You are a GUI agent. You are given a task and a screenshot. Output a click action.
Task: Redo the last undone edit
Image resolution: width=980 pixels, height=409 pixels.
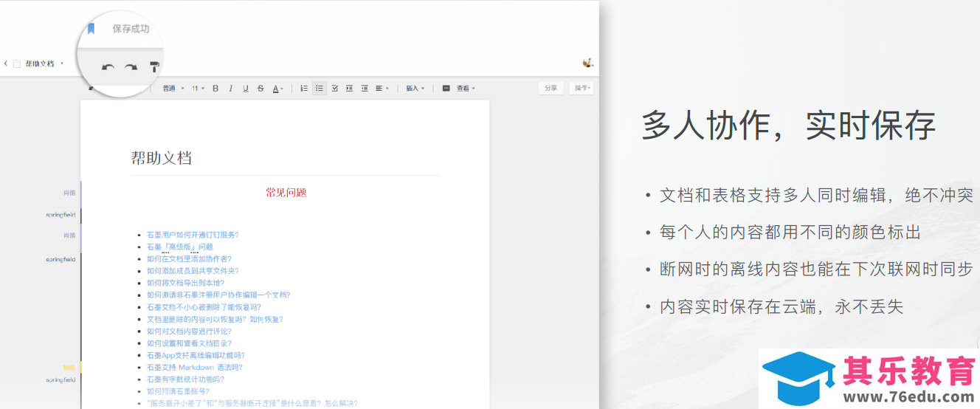(131, 68)
